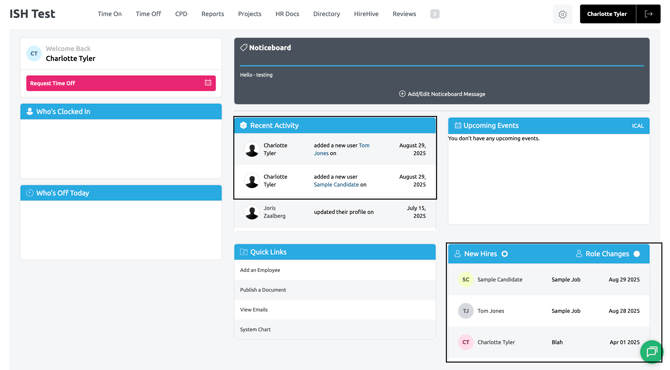This screenshot has width=670, height=370.
Task: Open HireHive from the top navigation
Action: (x=366, y=14)
